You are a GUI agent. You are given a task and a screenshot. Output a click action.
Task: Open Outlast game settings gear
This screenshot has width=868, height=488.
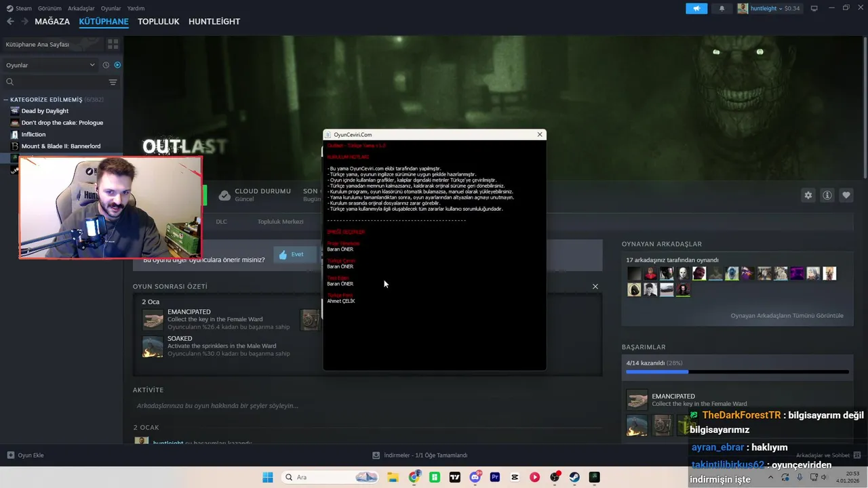coord(808,195)
